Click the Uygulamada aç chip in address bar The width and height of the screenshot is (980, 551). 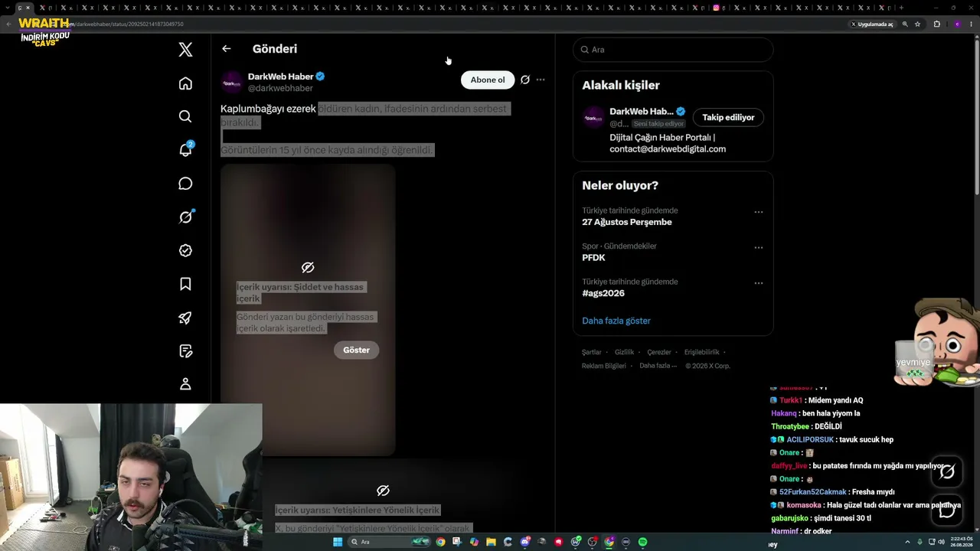point(872,24)
